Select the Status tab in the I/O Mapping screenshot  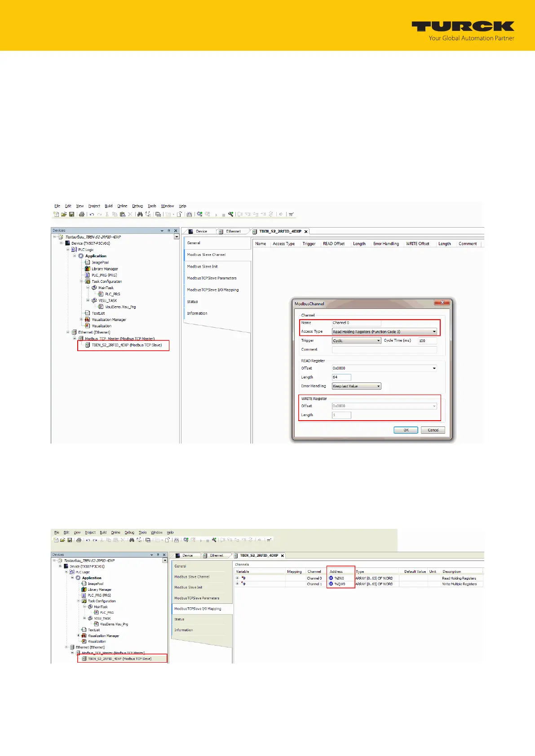(202, 619)
